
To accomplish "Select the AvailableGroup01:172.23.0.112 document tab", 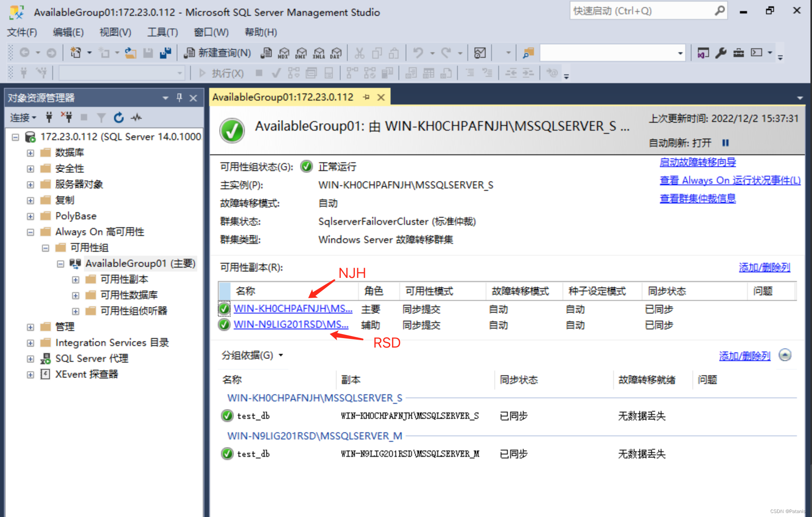I will [283, 97].
